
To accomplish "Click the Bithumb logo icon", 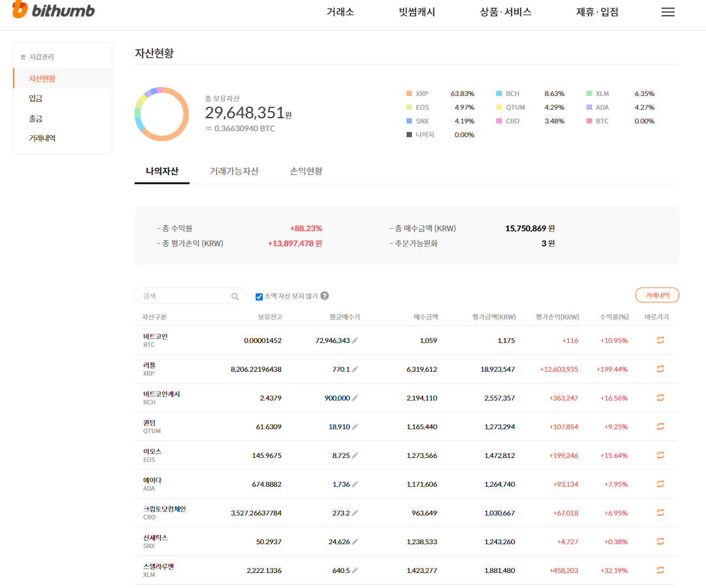I will (20, 10).
